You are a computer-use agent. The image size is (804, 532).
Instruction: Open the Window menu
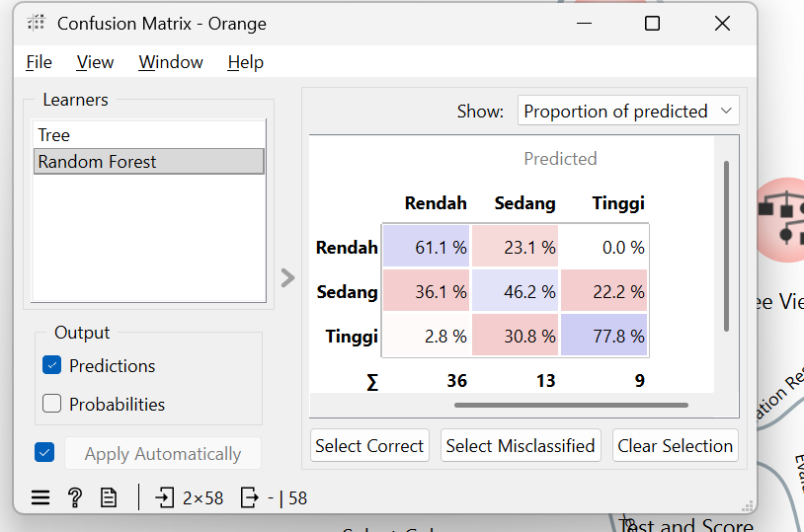(171, 62)
